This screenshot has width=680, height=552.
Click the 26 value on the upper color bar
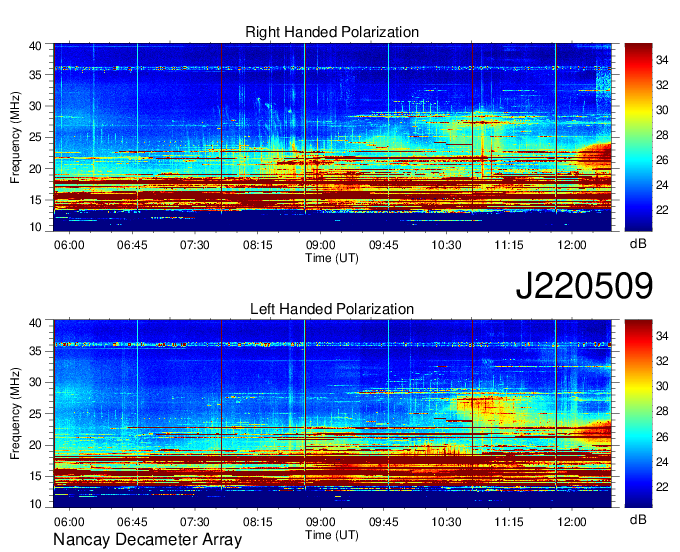pos(662,160)
